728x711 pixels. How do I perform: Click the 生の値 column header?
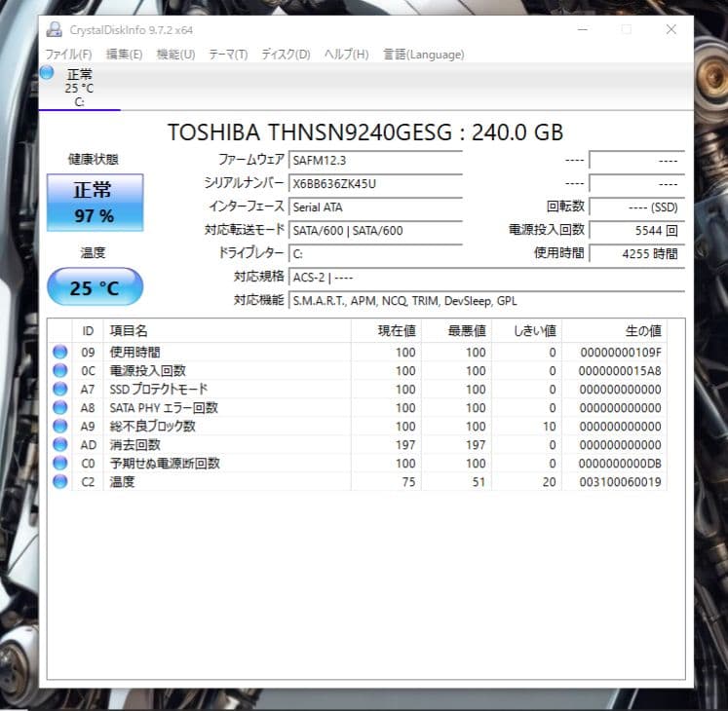point(614,331)
